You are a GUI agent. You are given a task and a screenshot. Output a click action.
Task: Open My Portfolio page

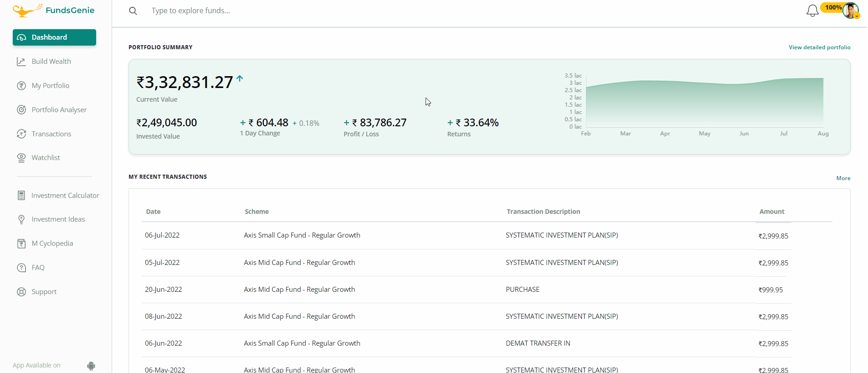(x=51, y=86)
